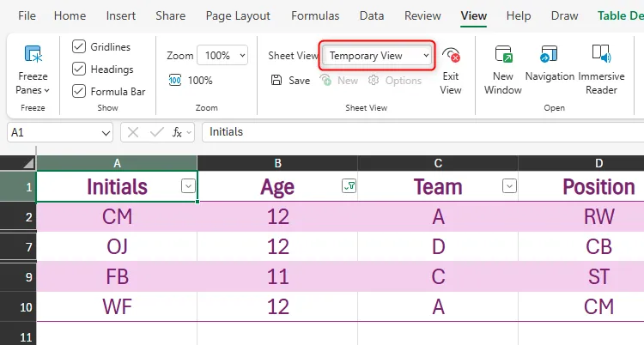Click the 100% zoom reset icon
Viewport: 644px width, 345px height.
[175, 80]
